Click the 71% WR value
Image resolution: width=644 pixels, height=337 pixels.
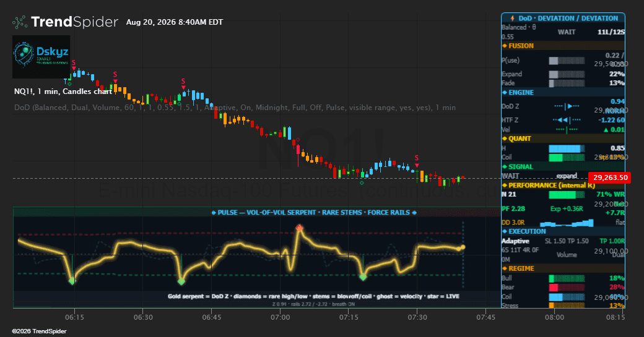611,194
